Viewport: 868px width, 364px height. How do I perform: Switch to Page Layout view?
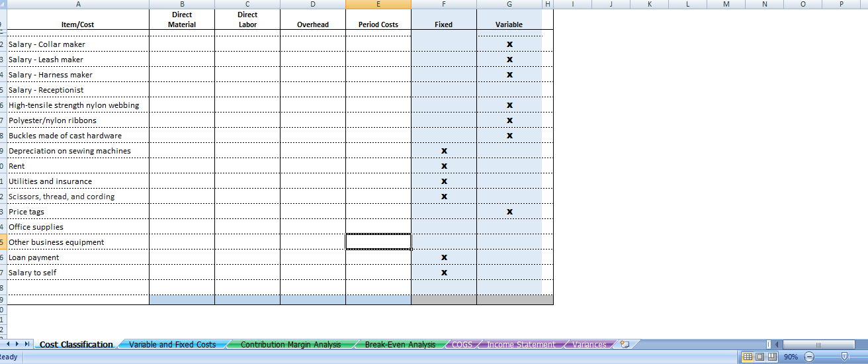click(759, 357)
